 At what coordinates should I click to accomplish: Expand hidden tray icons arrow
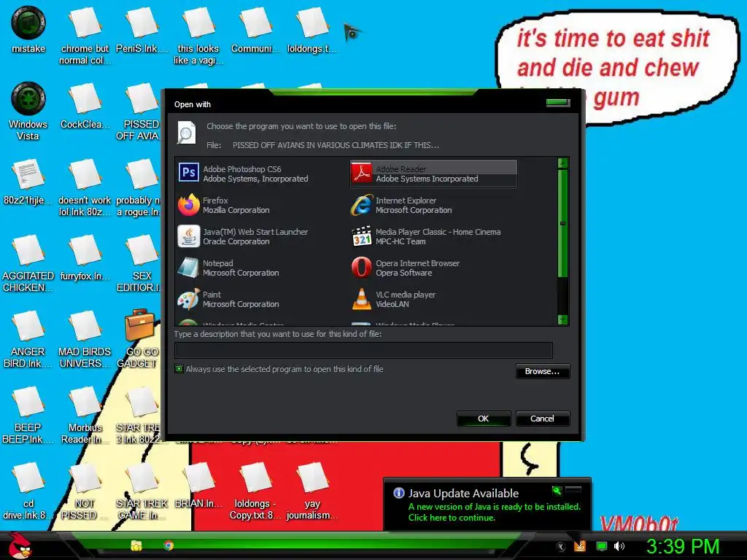(x=561, y=547)
